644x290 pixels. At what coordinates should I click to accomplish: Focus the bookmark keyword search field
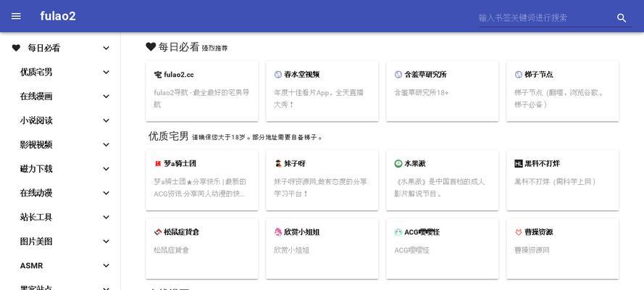click(x=546, y=17)
